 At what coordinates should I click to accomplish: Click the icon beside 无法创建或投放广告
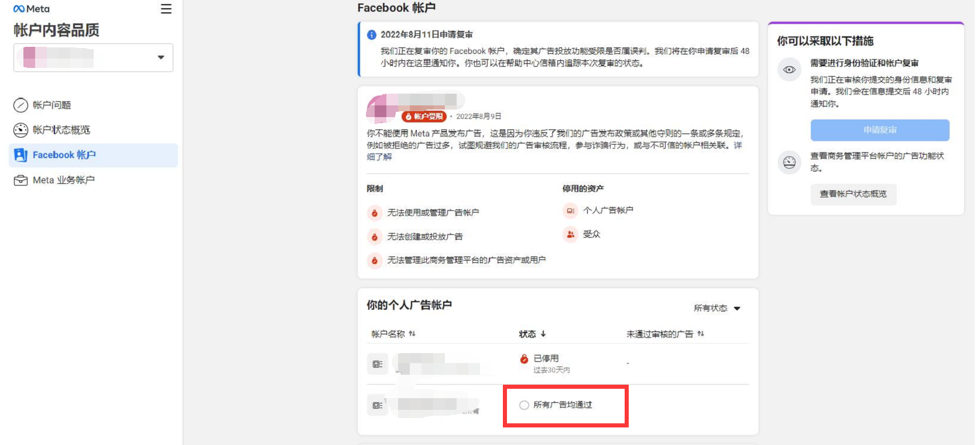[x=375, y=237]
